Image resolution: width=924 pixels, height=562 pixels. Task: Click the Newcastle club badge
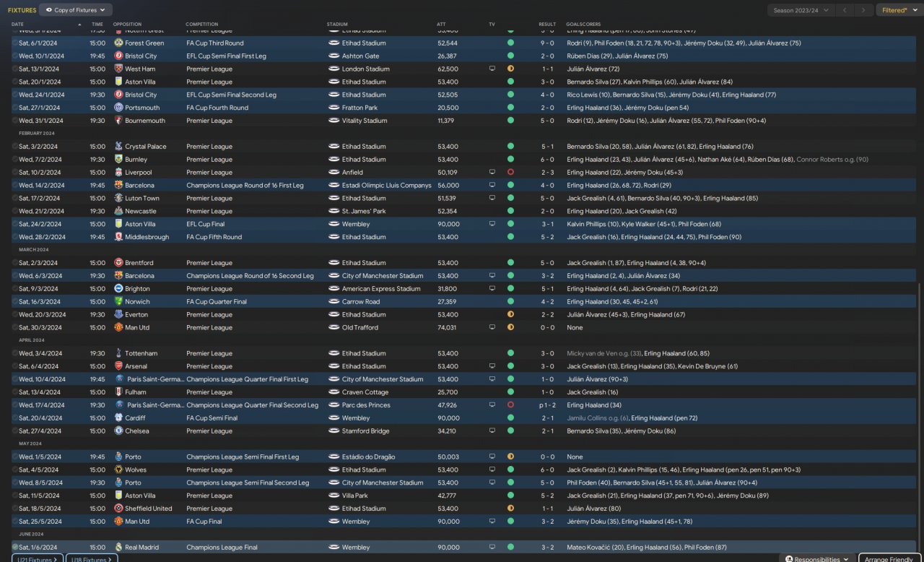pos(118,211)
